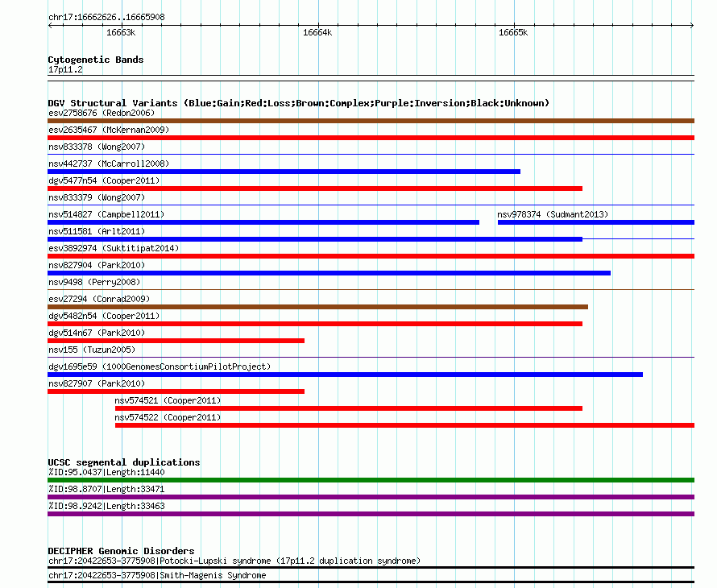
Task: Click the 16665k ruler tick label
Action: 513,32
